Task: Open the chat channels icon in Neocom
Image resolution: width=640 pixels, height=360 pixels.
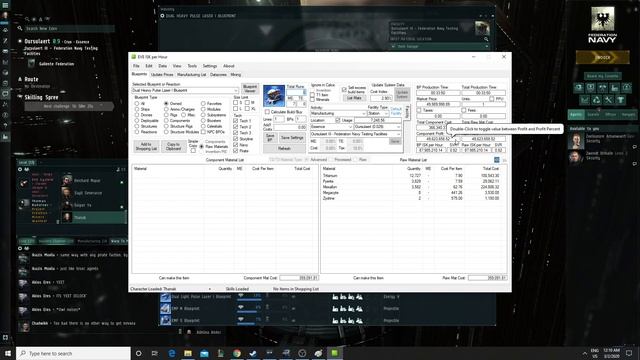Action: 5,94
